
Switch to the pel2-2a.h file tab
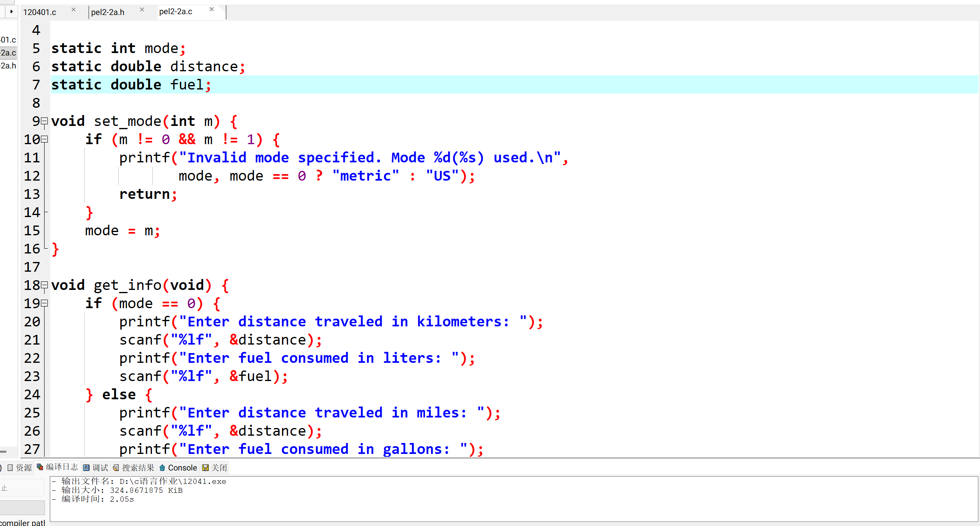pyautogui.click(x=108, y=12)
